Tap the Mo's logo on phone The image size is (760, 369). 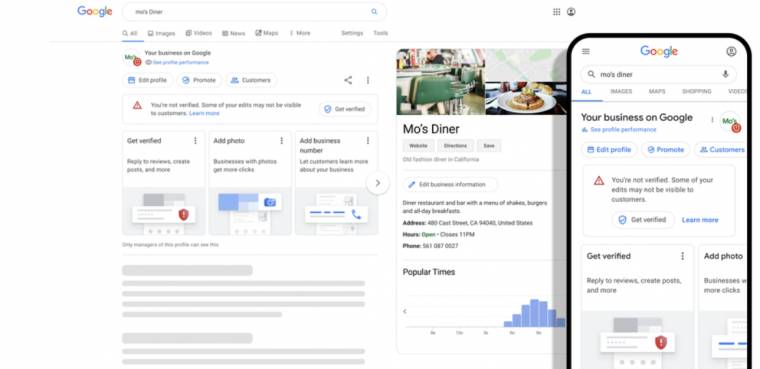730,122
